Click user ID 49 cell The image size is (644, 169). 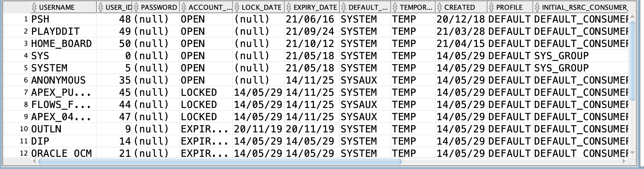coord(114,31)
